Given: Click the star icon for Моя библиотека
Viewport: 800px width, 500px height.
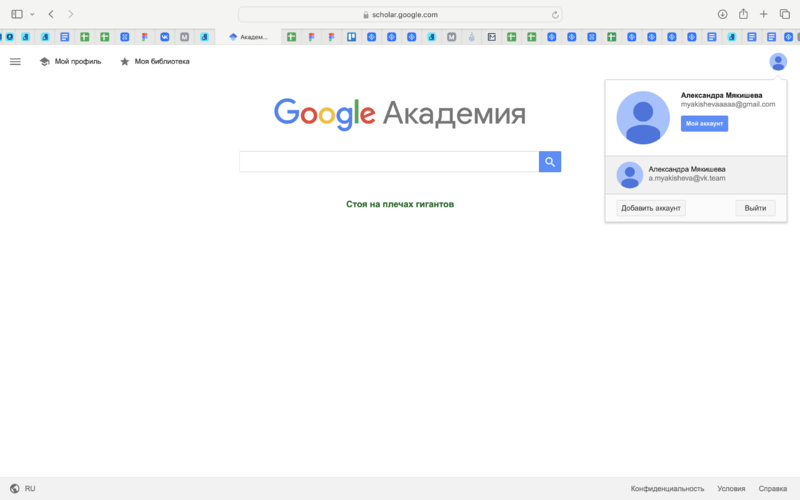Looking at the screenshot, I should tap(124, 62).
